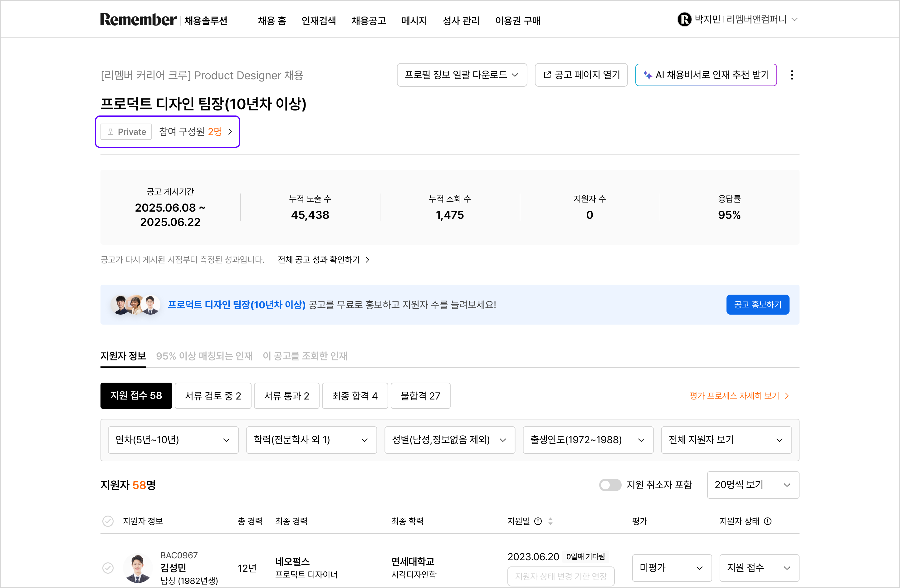Image resolution: width=900 pixels, height=588 pixels.
Task: Click the three-dot more options icon
Action: pos(791,75)
